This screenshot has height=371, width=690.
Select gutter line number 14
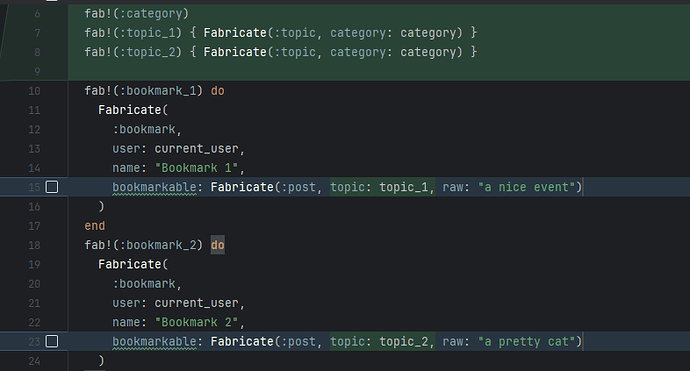point(34,168)
